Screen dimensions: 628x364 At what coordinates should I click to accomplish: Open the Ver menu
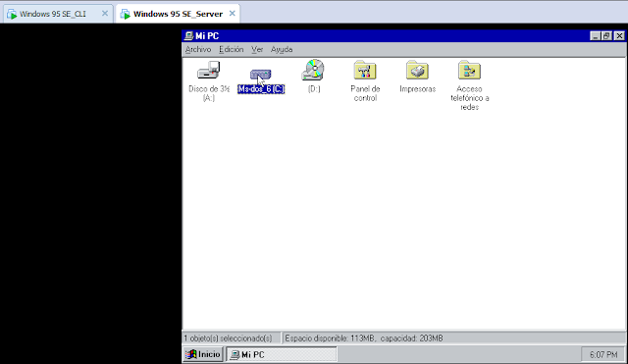coord(257,50)
